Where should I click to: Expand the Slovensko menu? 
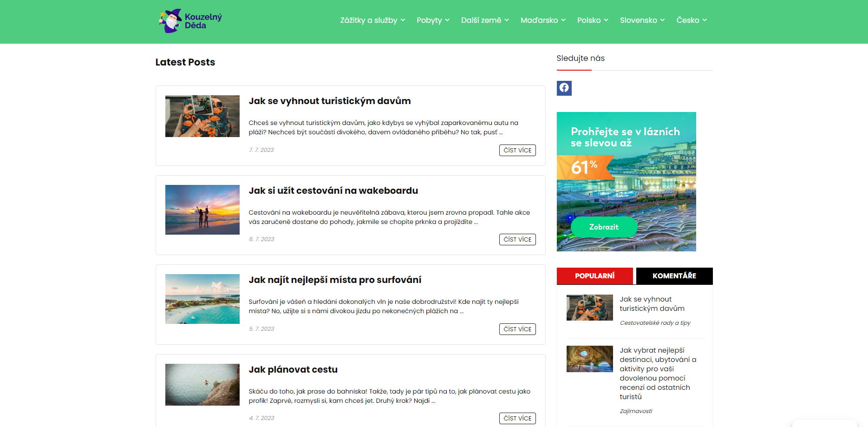[x=642, y=20]
